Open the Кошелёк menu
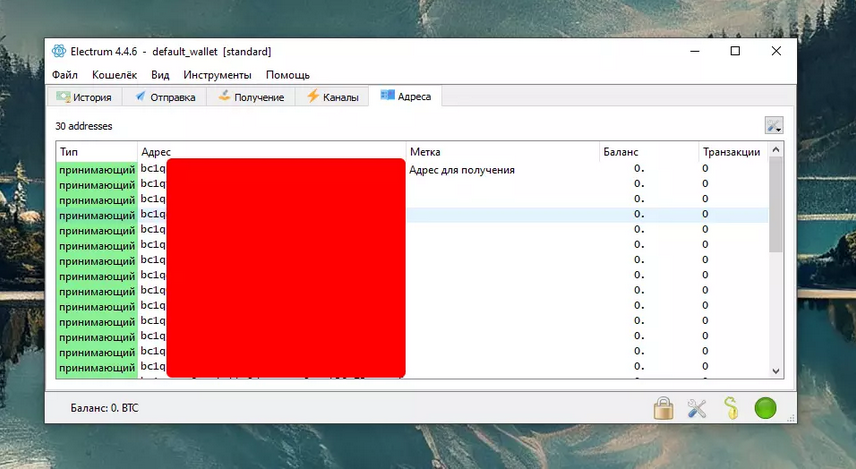 pyautogui.click(x=114, y=75)
